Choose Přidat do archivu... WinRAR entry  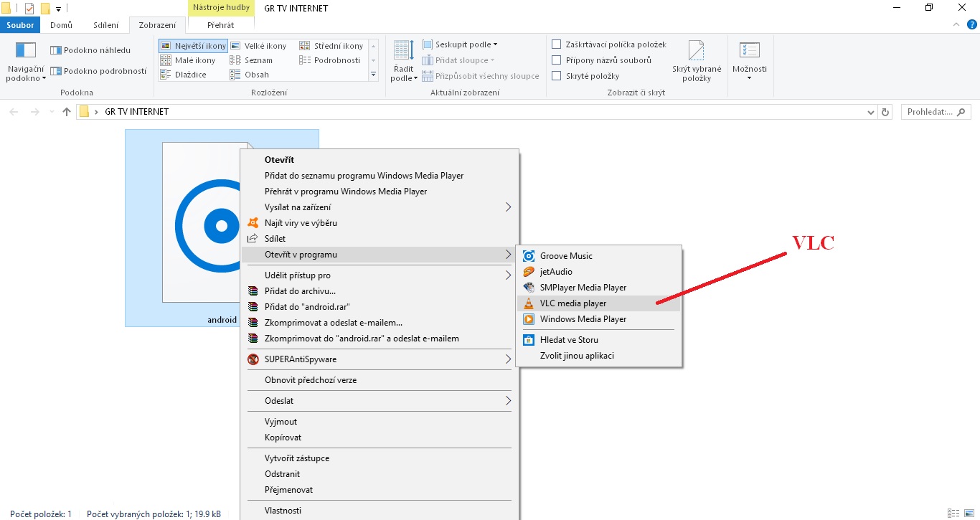(379, 291)
